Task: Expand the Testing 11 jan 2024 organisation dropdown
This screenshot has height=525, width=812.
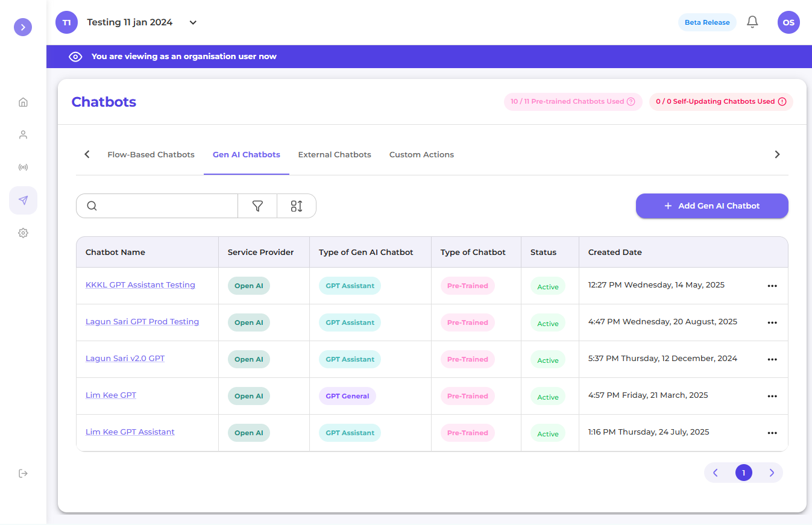Action: 193,22
